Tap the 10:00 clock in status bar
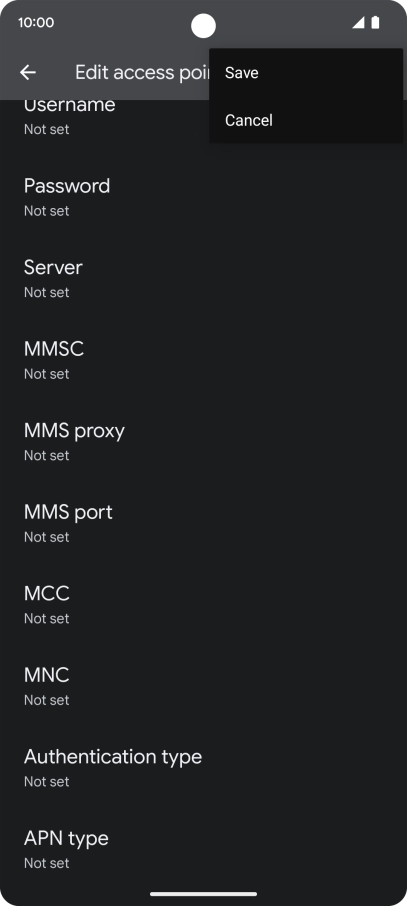Image resolution: width=407 pixels, height=906 pixels. 36,23
